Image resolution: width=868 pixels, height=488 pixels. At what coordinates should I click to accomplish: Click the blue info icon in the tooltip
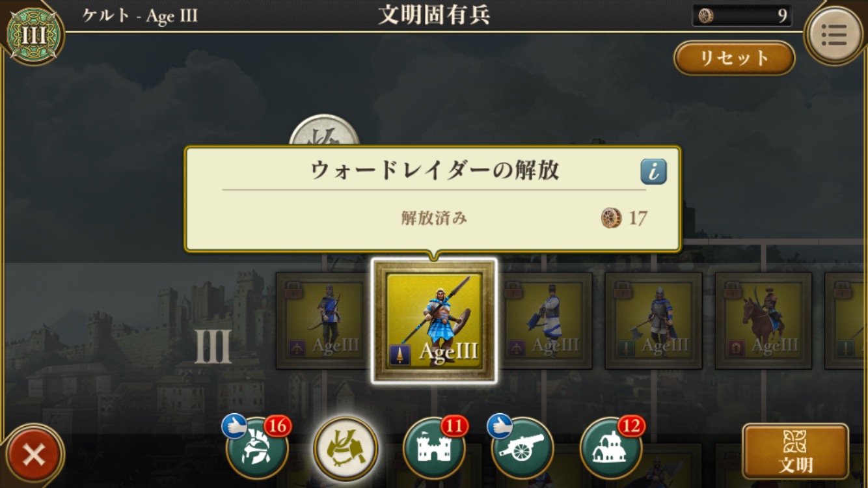tap(653, 172)
